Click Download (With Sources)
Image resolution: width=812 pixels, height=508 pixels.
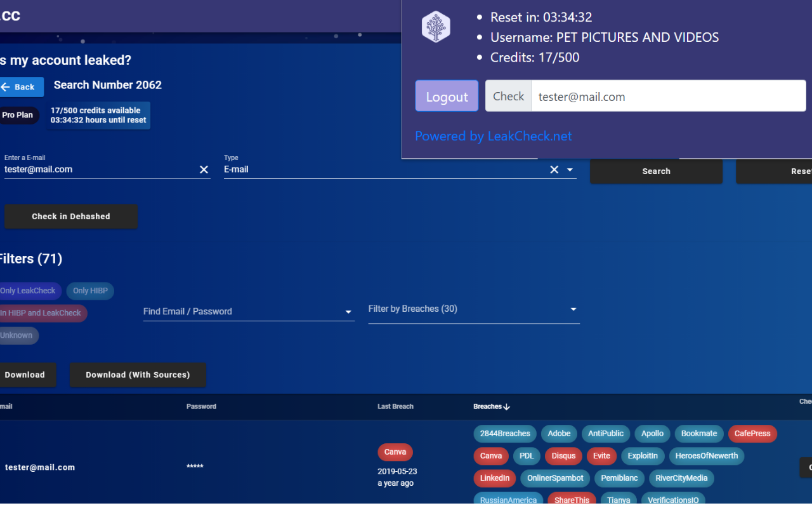pyautogui.click(x=138, y=375)
